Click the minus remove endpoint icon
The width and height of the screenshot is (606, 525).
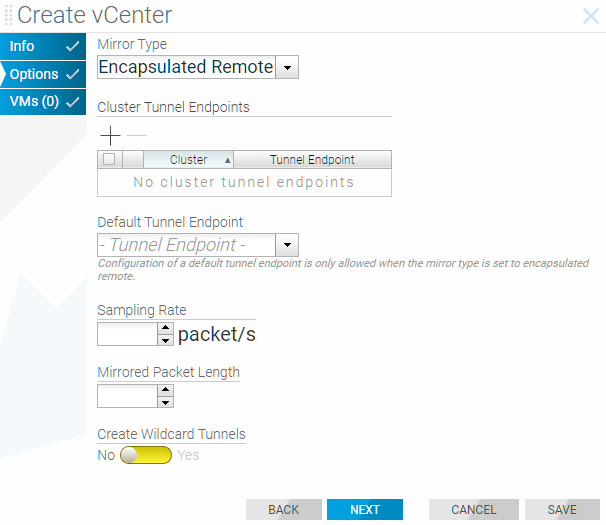tap(136, 135)
